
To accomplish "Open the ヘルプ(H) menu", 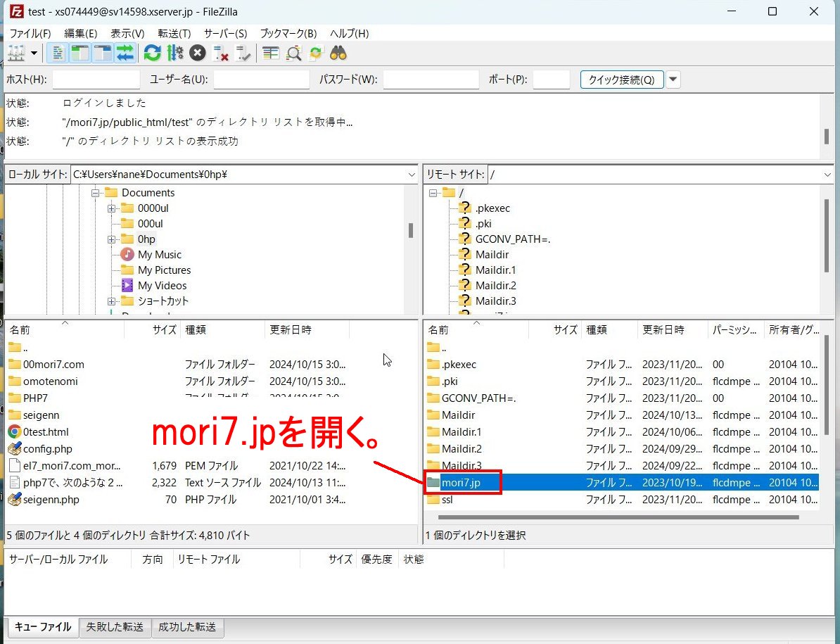I will 349,33.
